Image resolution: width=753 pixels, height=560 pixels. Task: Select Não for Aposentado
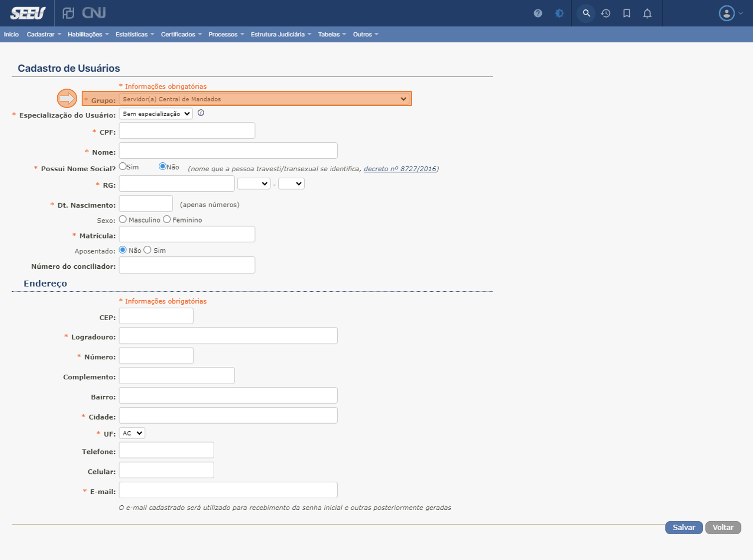123,250
